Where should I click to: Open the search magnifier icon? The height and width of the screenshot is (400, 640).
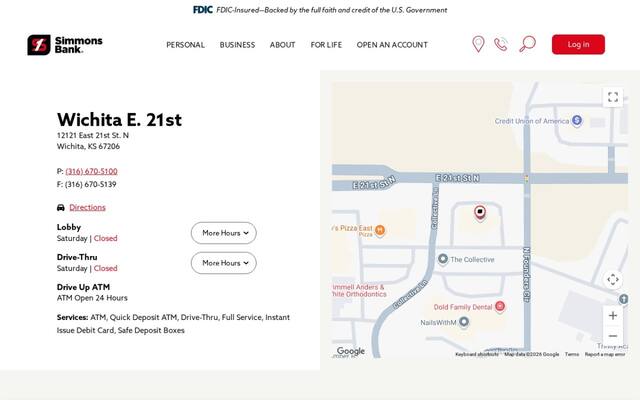[527, 44]
